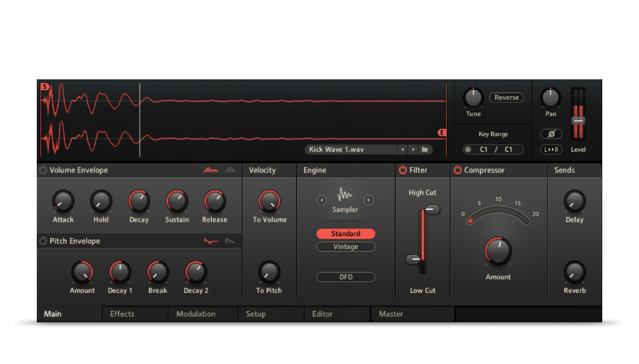The height and width of the screenshot is (364, 639).
Task: Click the High Cut filter slider handle
Action: coord(431,209)
